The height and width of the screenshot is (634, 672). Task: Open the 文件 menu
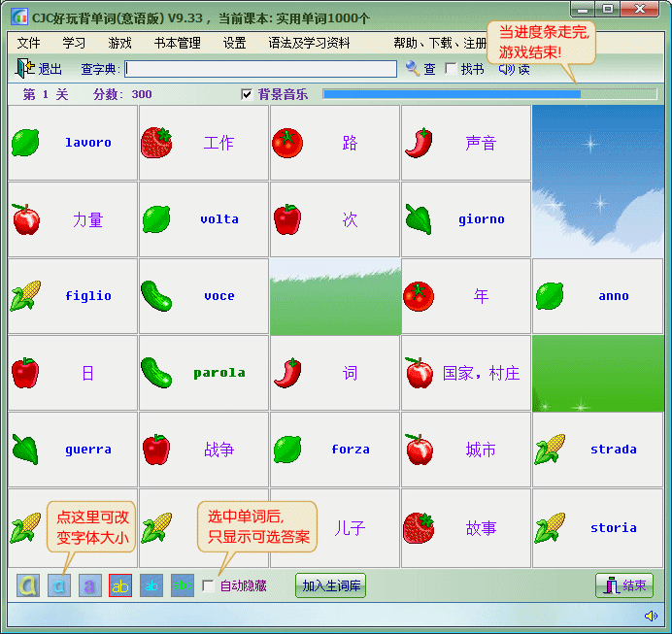tap(29, 43)
